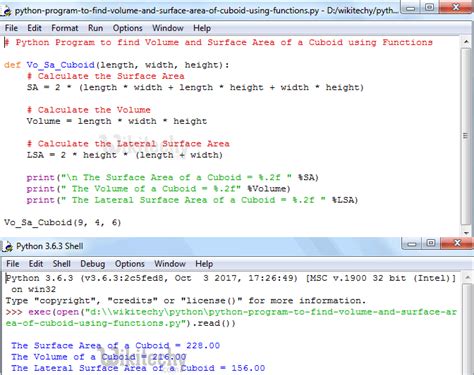Click the line starting with 'SA = 2 *'
This screenshot has width=474, height=375.
pyautogui.click(x=195, y=88)
